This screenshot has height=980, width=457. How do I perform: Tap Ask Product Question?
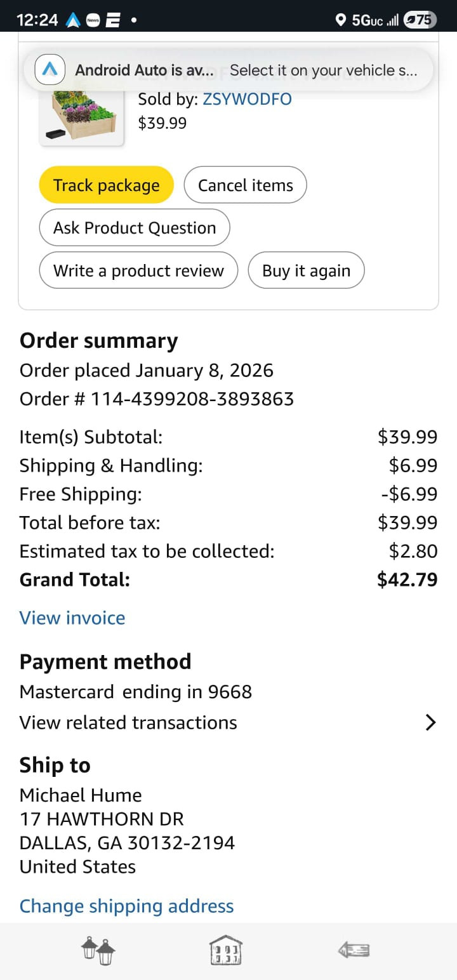coord(135,228)
